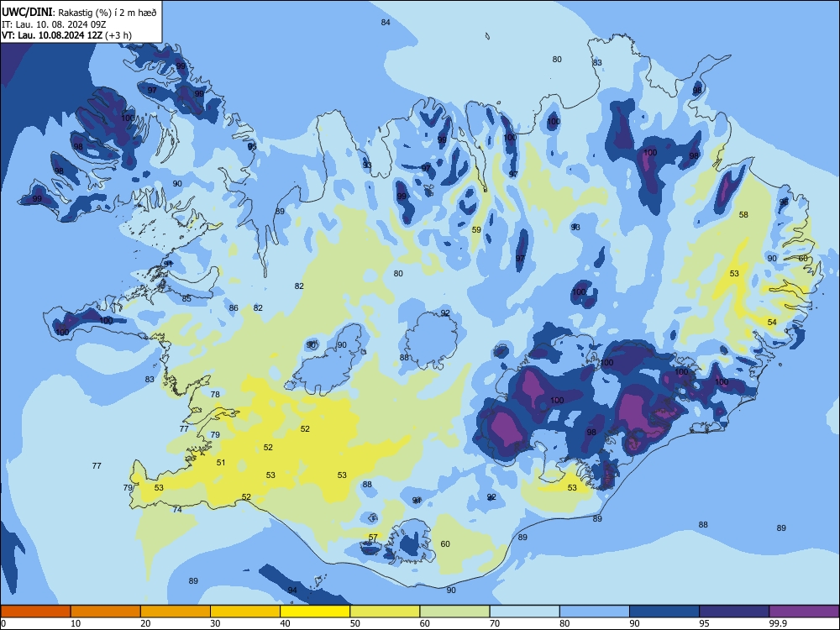Click the amber 30–40 legend swatch
Image resolution: width=840 pixels, height=630 pixels.
tap(245, 612)
